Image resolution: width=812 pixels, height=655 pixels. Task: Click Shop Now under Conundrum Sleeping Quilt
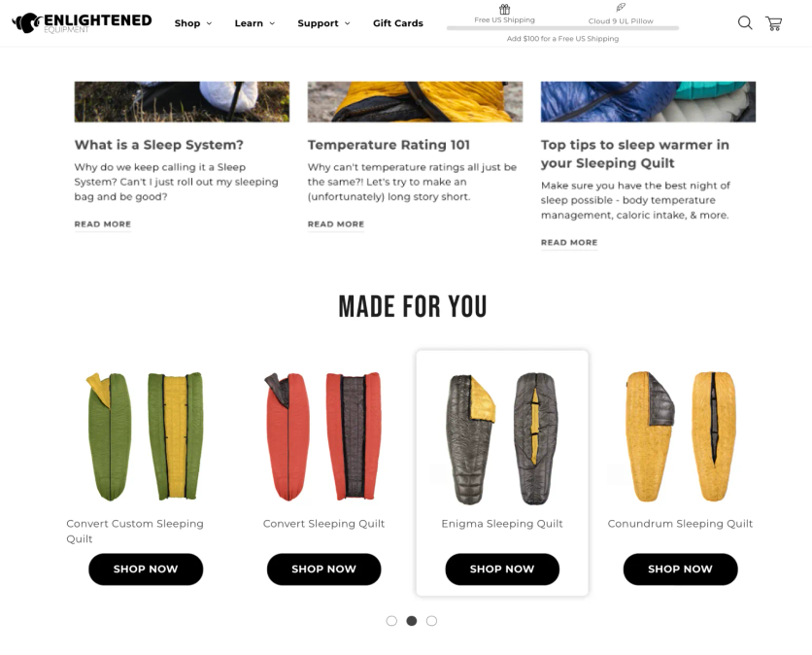[680, 569]
